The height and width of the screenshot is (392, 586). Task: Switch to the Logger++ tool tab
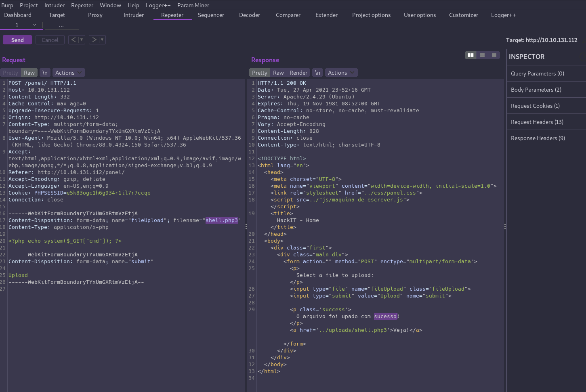(x=503, y=15)
